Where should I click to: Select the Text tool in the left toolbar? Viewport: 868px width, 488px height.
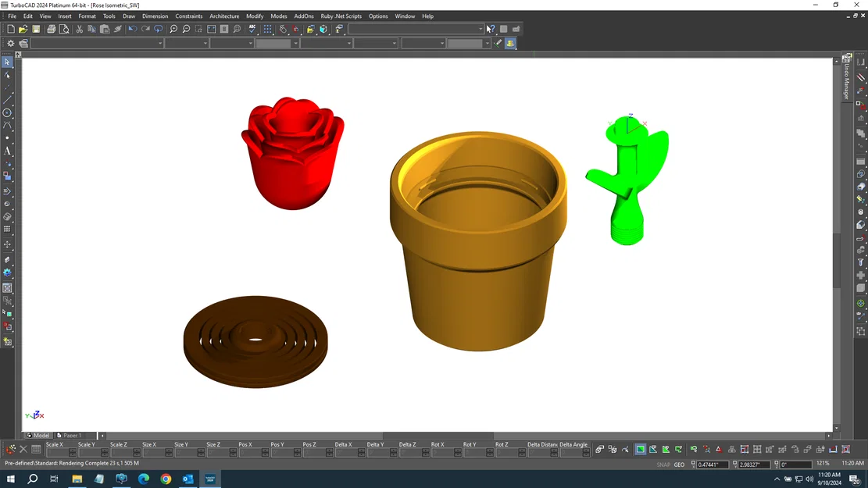(x=8, y=151)
